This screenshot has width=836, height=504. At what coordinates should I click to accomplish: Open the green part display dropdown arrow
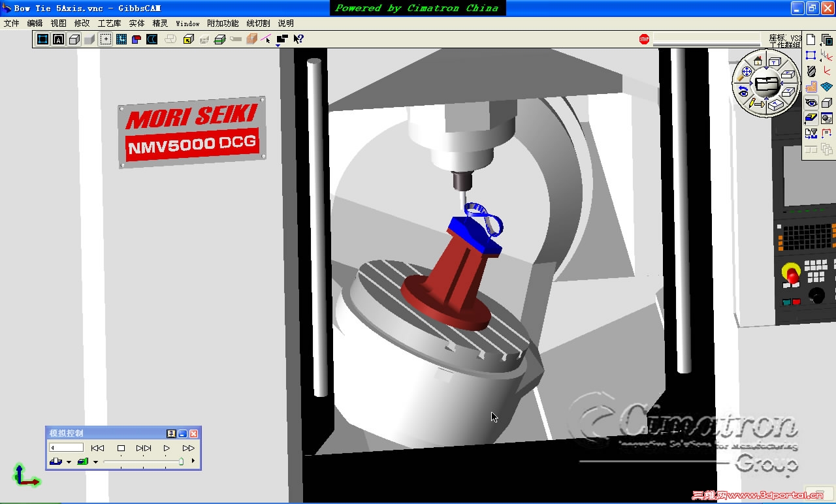[95, 462]
